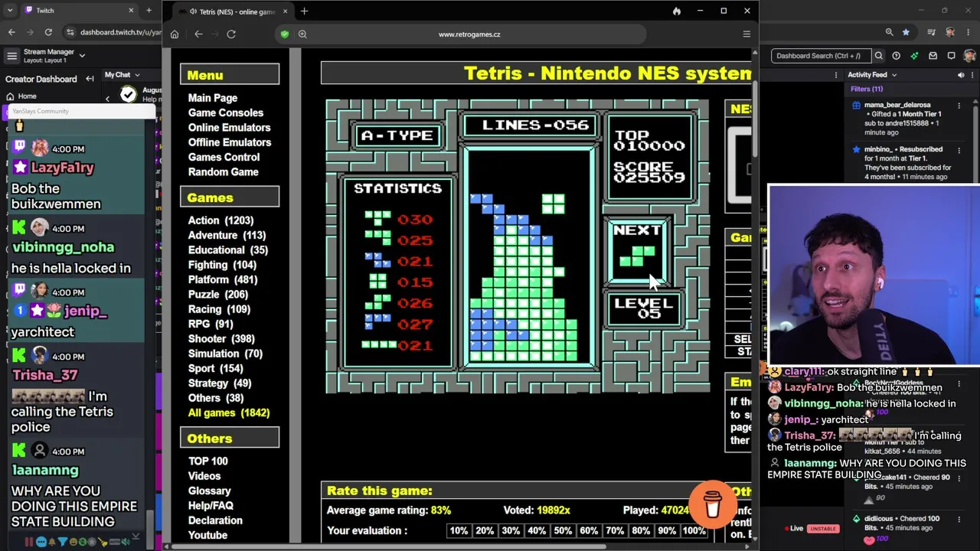This screenshot has width=980, height=551.
Task: Expand the Stream Manager layout dropdown
Action: [82, 55]
